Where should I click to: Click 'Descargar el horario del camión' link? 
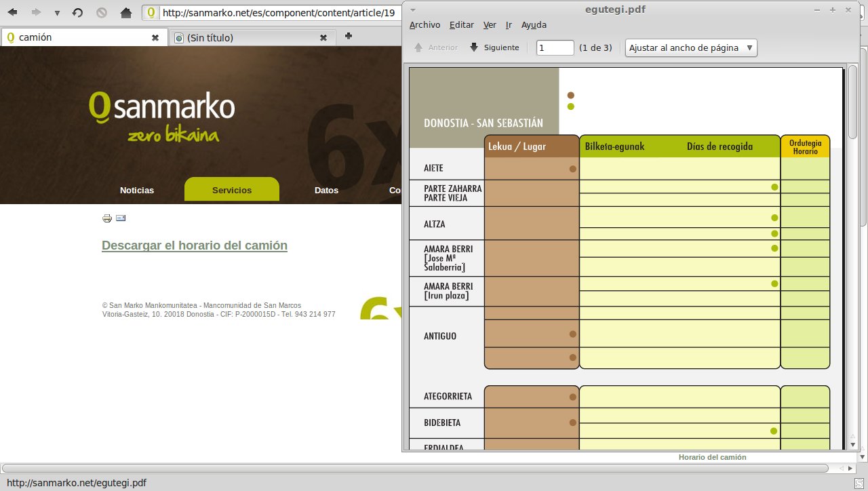[x=195, y=245]
